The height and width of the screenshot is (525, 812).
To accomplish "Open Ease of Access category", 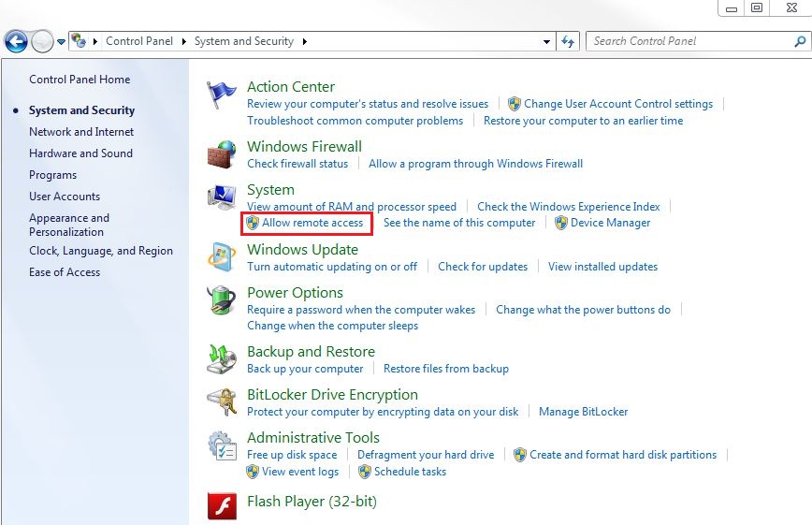I will pyautogui.click(x=65, y=272).
